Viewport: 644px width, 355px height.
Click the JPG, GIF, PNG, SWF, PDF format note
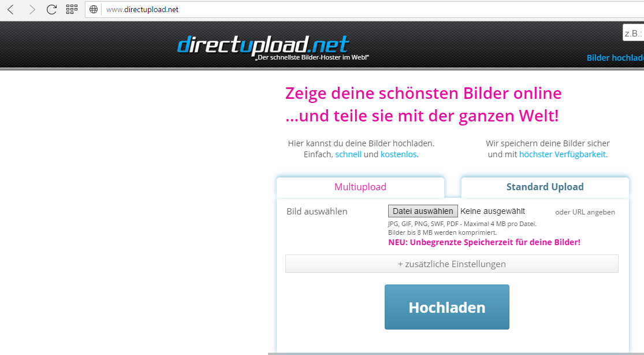click(x=462, y=224)
